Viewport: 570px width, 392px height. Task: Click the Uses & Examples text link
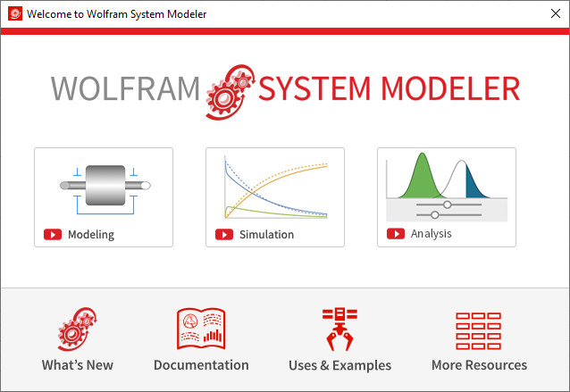pos(339,365)
